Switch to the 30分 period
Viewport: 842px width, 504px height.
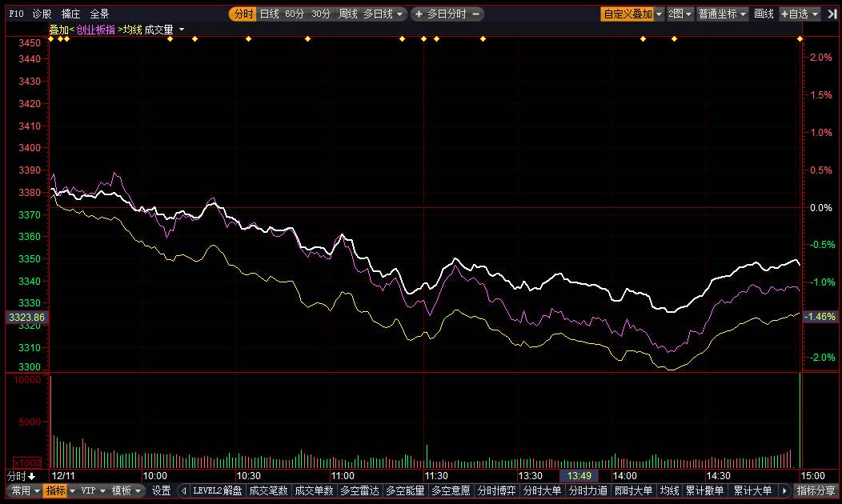[x=321, y=14]
